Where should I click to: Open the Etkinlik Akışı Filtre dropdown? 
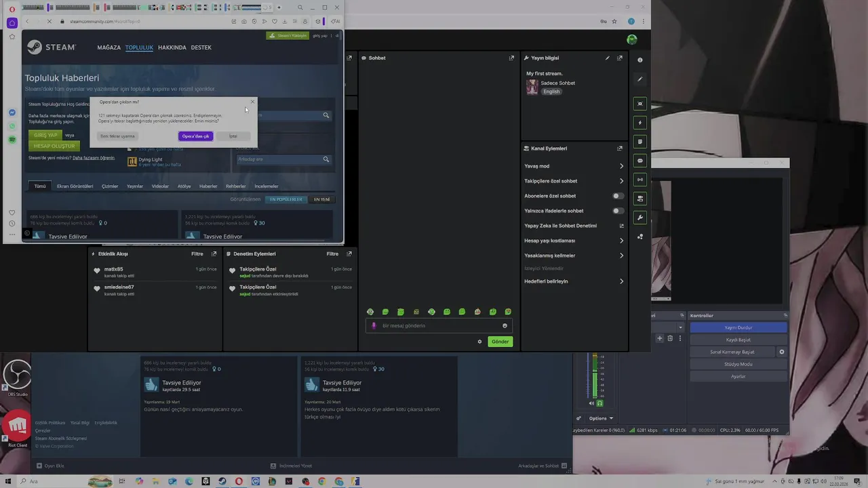[197, 254]
